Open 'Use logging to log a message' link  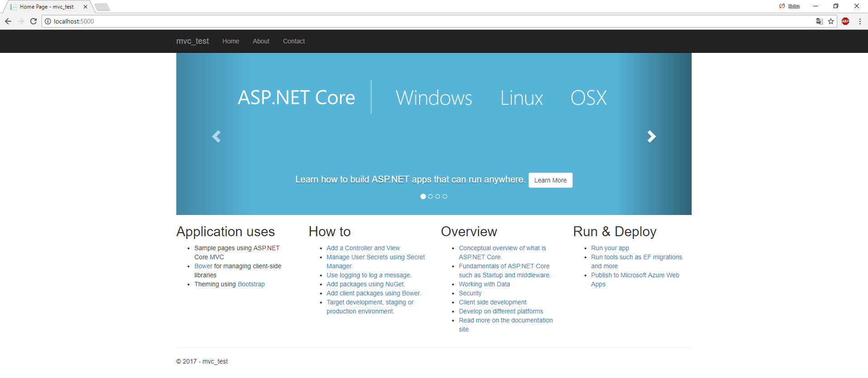pyautogui.click(x=368, y=275)
